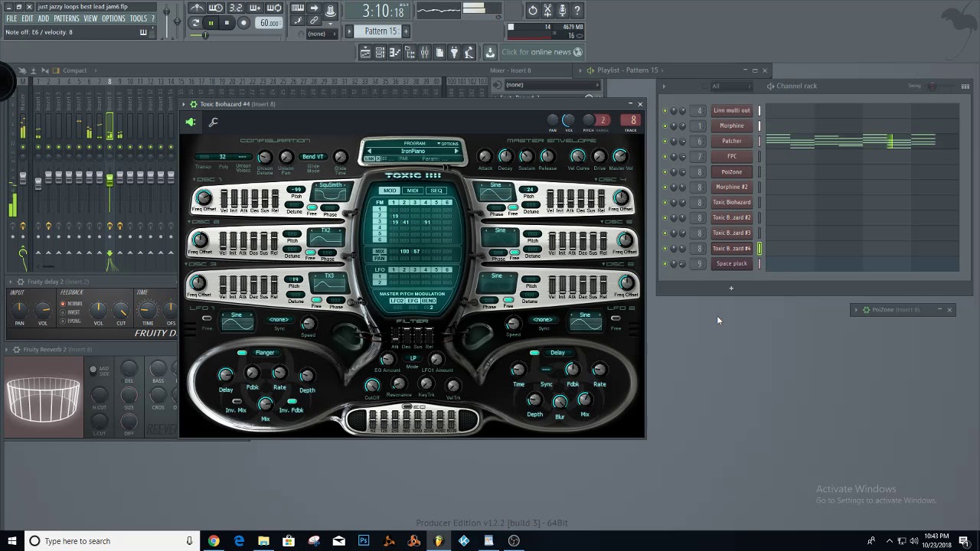Mute the PoiZone channel green light

665,171
